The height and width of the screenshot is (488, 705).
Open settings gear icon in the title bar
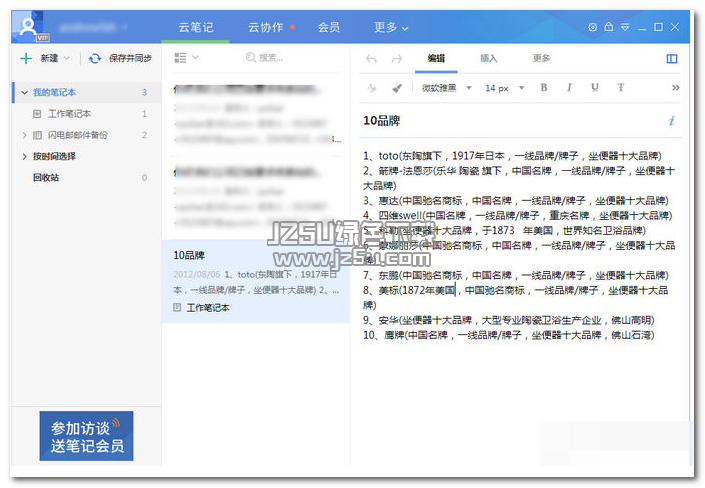pos(593,27)
